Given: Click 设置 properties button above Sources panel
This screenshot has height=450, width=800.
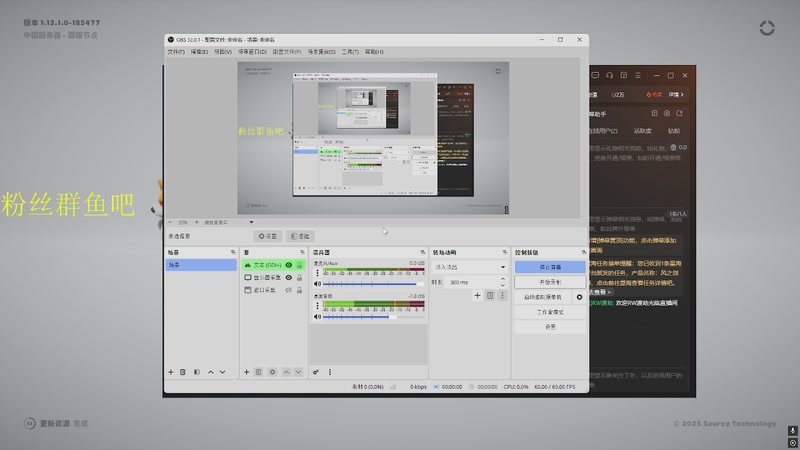Looking at the screenshot, I should 268,236.
